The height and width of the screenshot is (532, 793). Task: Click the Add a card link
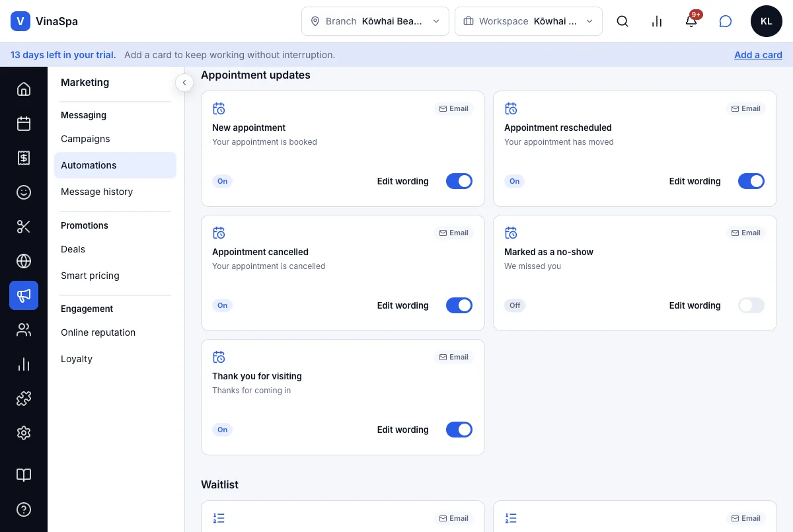click(x=758, y=55)
